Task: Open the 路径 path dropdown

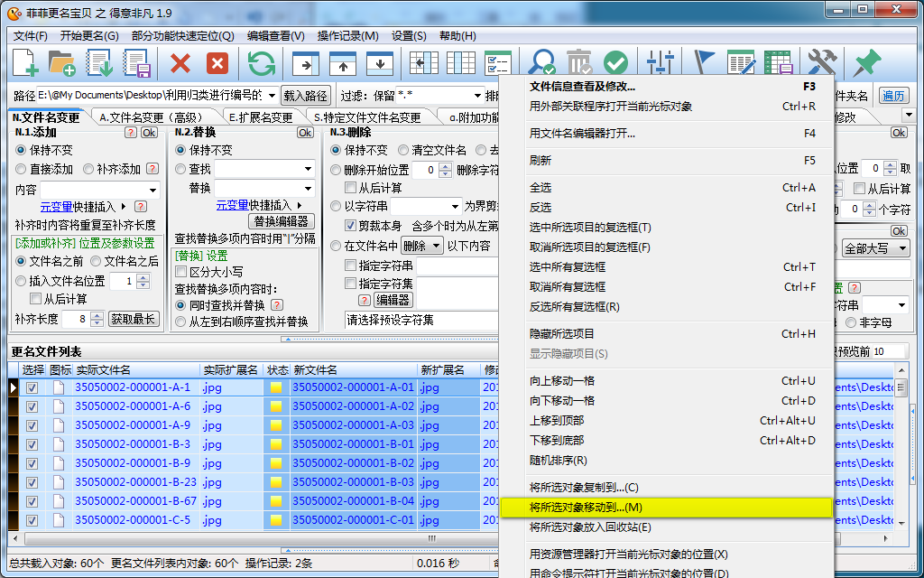Action: click(x=272, y=95)
